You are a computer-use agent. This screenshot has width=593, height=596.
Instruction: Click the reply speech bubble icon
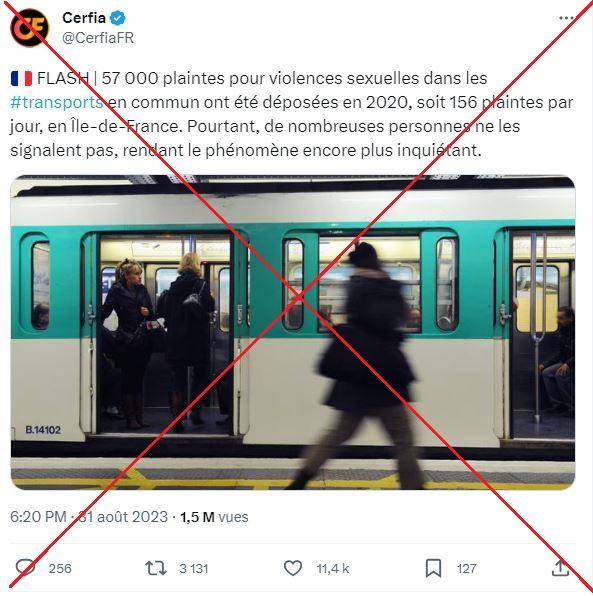25,568
